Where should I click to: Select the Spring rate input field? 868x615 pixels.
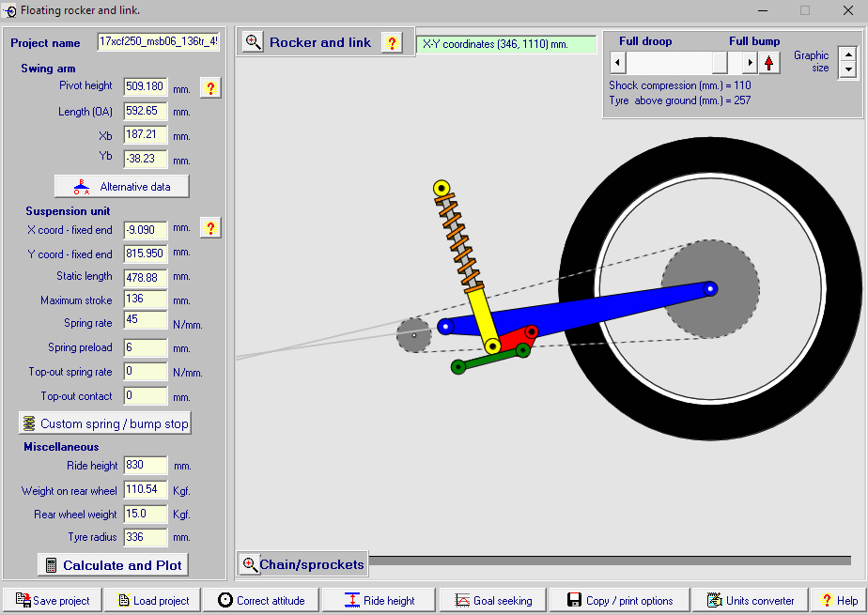pyautogui.click(x=145, y=323)
